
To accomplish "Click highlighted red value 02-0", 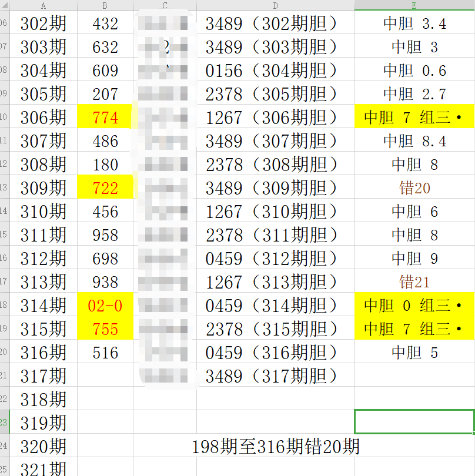I will point(105,306).
